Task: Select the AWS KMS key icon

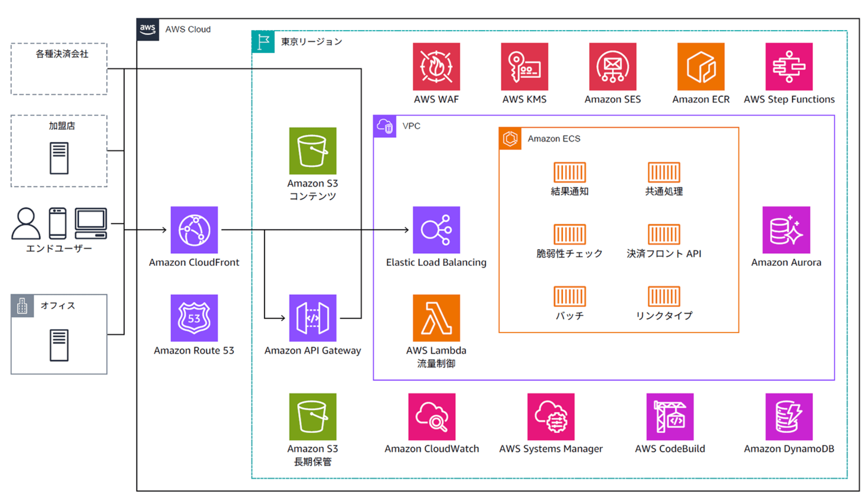Action: coord(524,67)
